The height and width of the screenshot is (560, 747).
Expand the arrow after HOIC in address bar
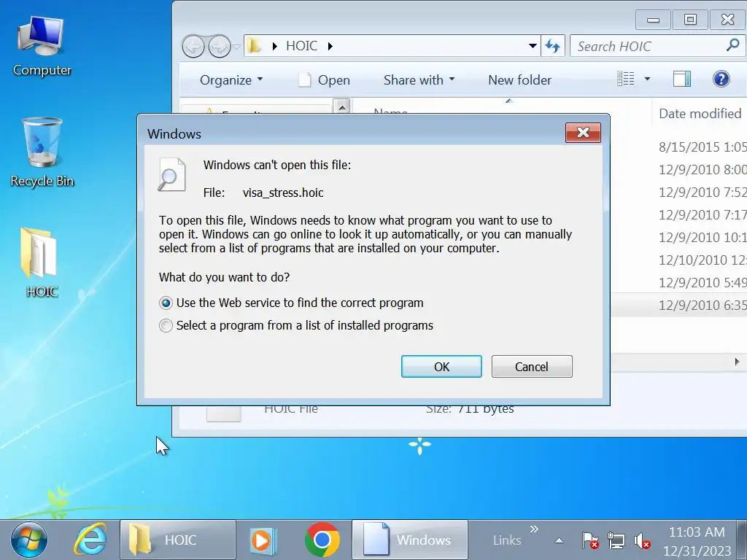pyautogui.click(x=330, y=46)
